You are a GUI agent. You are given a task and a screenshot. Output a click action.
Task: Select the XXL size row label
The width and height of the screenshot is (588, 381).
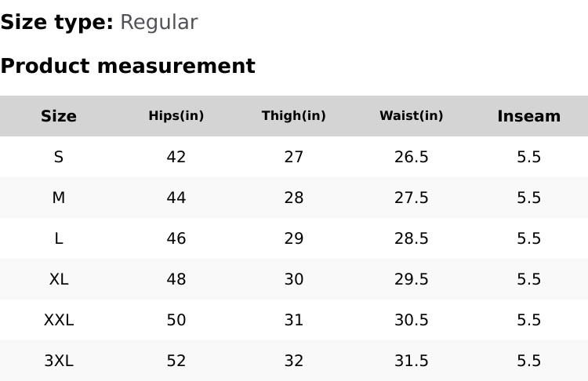(x=59, y=320)
